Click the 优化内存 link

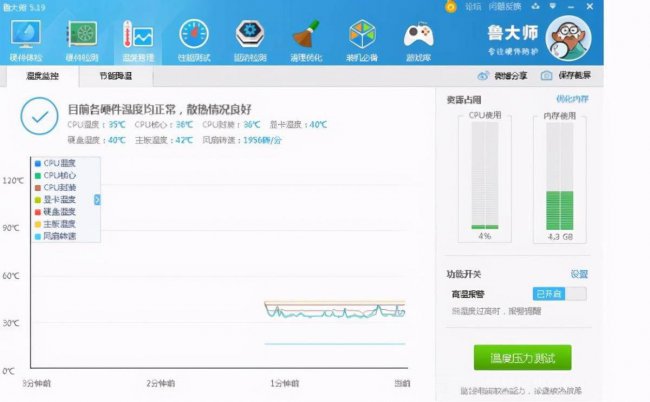pos(572,99)
